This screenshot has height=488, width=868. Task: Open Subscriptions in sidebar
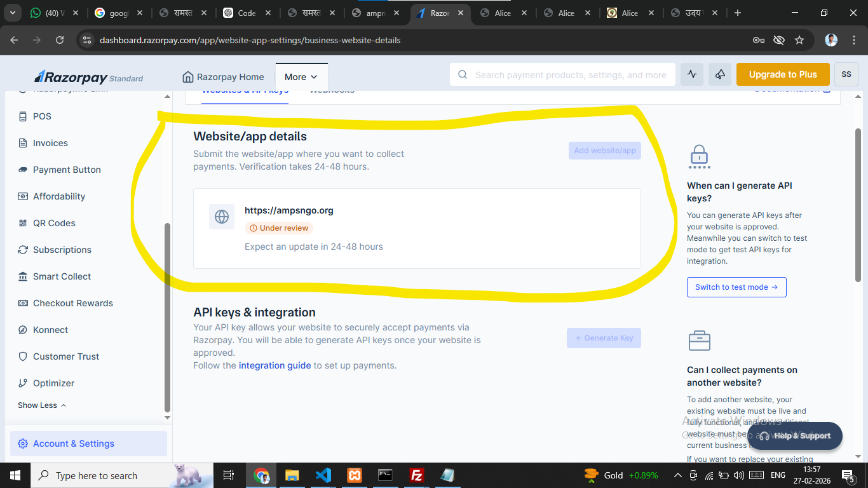(x=62, y=250)
